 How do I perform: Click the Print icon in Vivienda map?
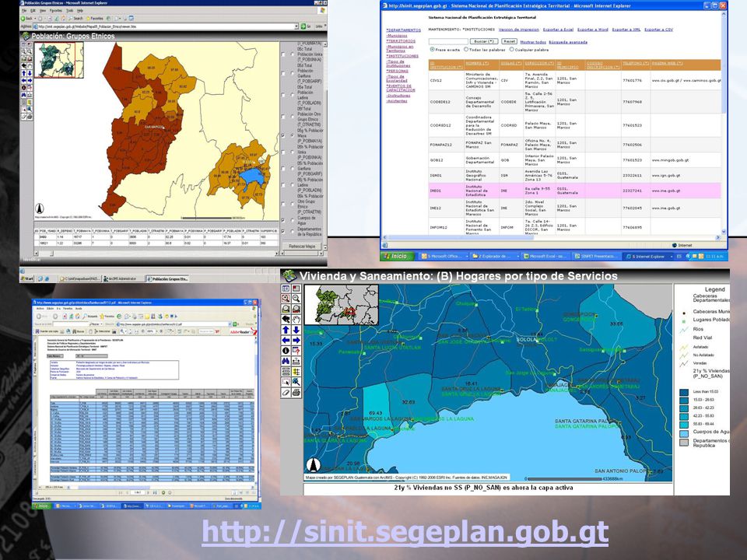296,392
